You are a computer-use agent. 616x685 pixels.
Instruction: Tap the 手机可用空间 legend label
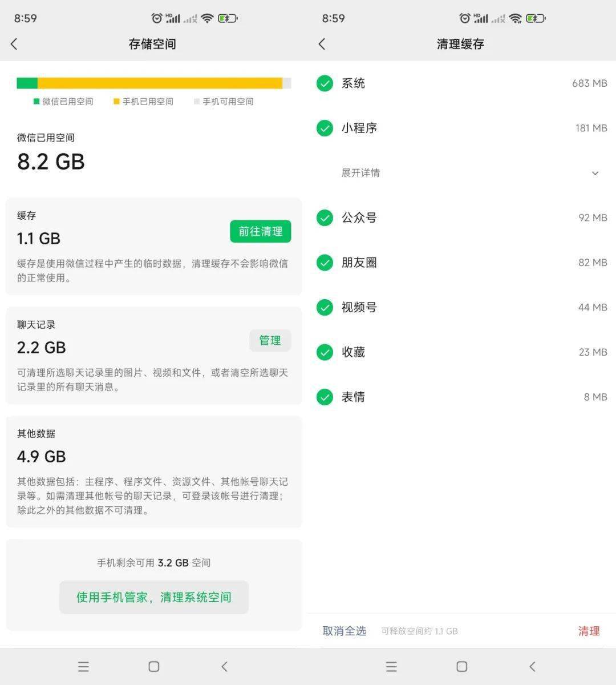[x=228, y=102]
